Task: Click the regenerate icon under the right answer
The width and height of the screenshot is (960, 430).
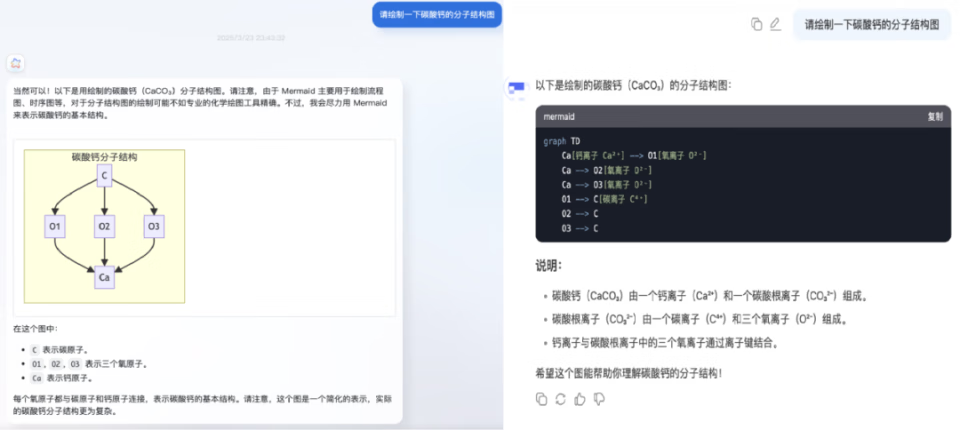Action: (x=560, y=399)
